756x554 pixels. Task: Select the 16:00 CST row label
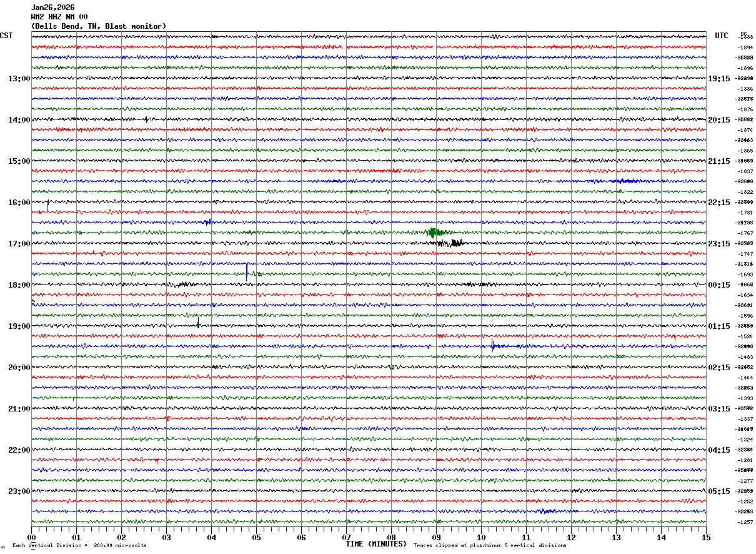tap(19, 203)
